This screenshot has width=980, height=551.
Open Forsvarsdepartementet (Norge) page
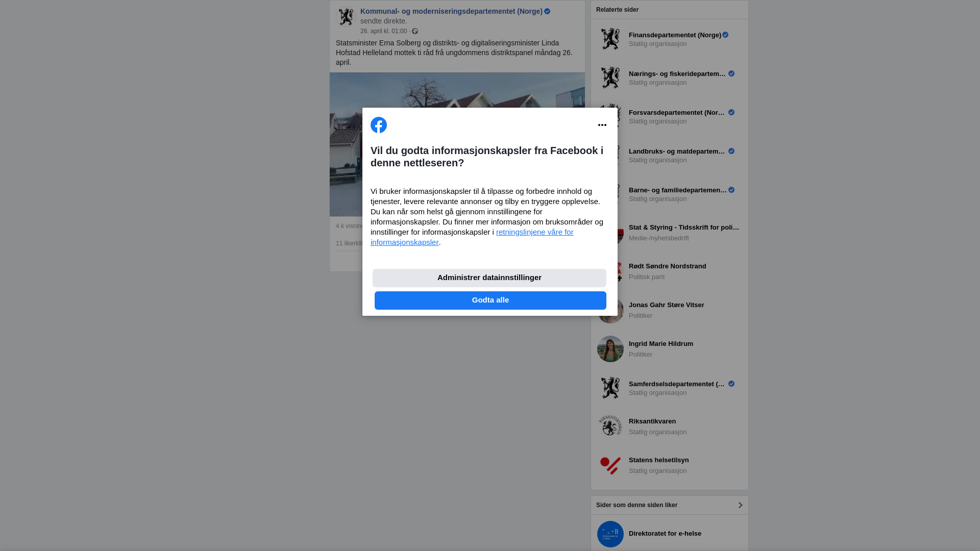(x=677, y=113)
